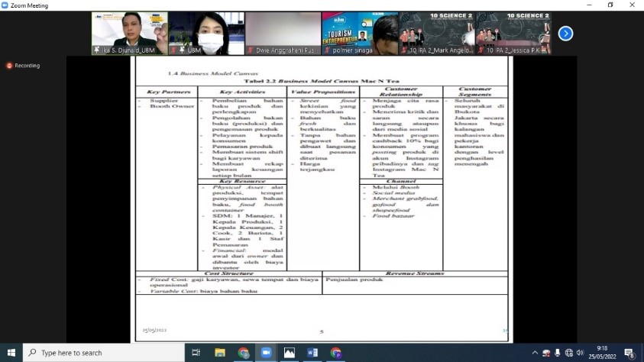The image size is (644, 362).
Task: Click the network status tray icon
Action: pos(546,353)
